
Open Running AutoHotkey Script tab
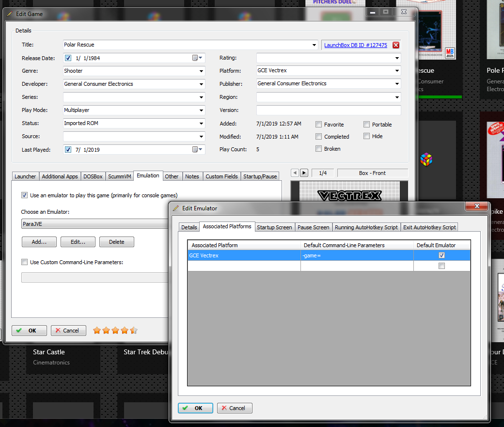click(366, 227)
